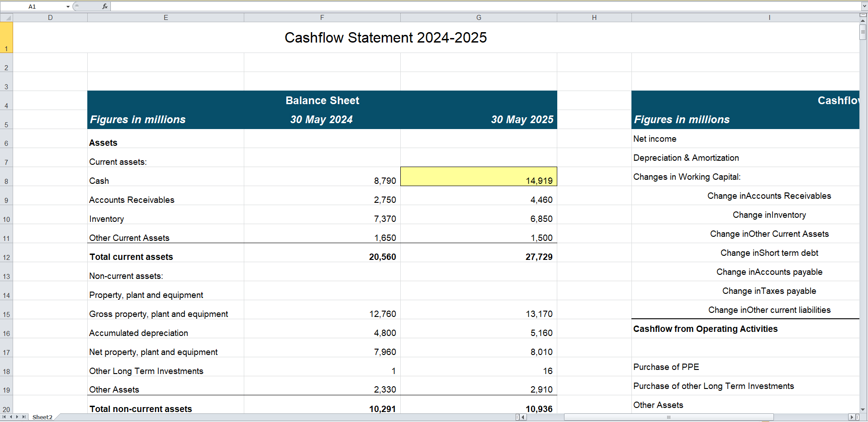Select column G header
Screen dimensions: 868x422
tap(479, 18)
